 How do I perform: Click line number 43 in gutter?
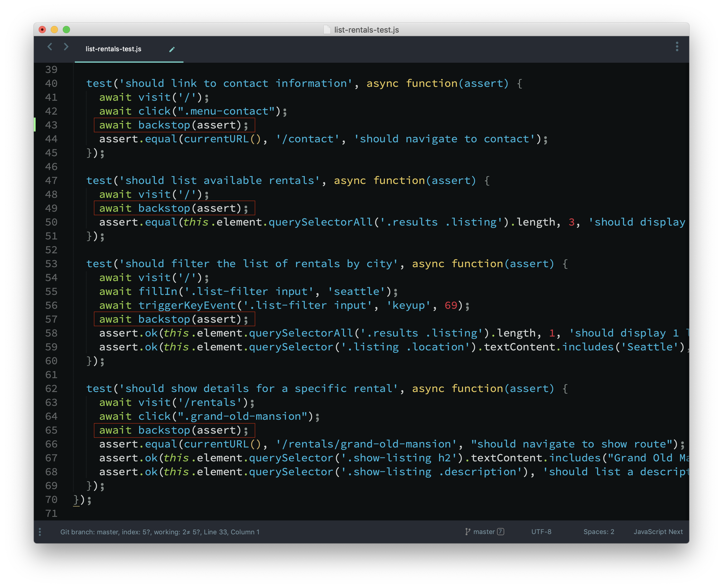51,125
